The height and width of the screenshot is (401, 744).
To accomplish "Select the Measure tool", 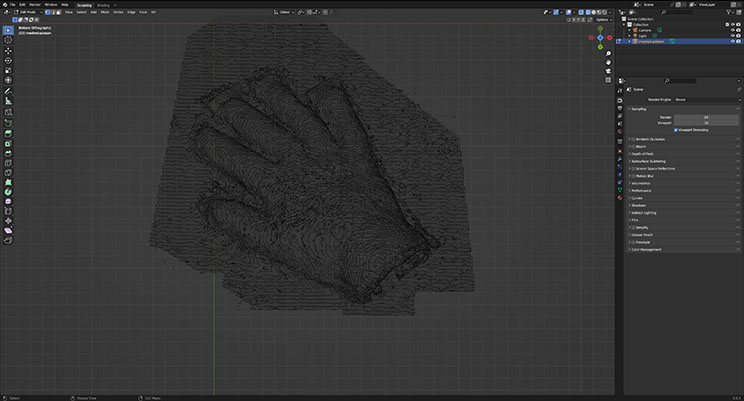I will pos(8,101).
